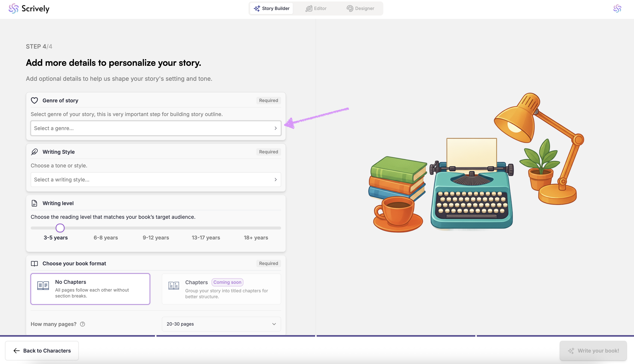This screenshot has width=634, height=364.
Task: Click the help question mark near pages
Action: coord(82,324)
